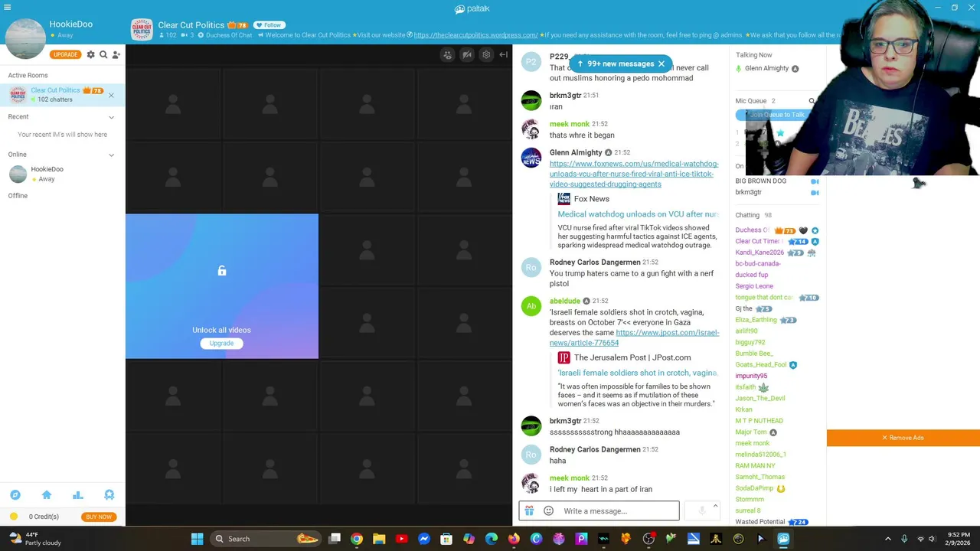Join Queue to Talk

(x=777, y=115)
